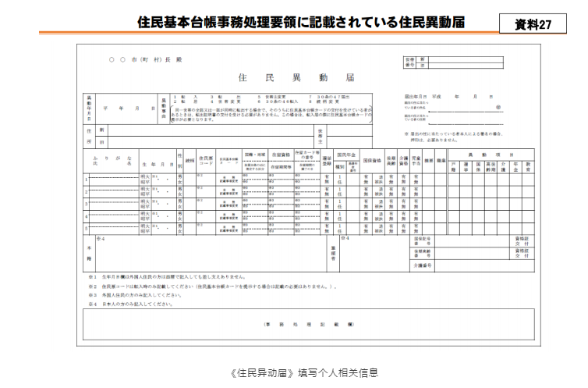Click the first row name field
The image size is (588, 388).
click(x=112, y=180)
